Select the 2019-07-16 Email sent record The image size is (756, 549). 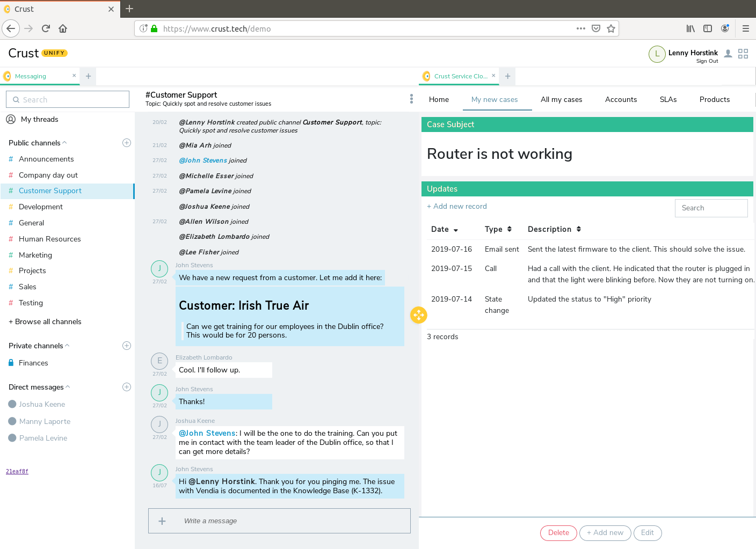tap(591, 249)
